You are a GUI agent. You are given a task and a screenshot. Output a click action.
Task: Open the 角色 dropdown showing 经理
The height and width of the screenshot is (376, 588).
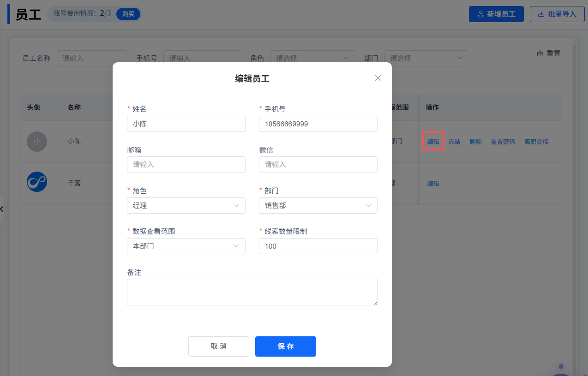[x=186, y=206]
